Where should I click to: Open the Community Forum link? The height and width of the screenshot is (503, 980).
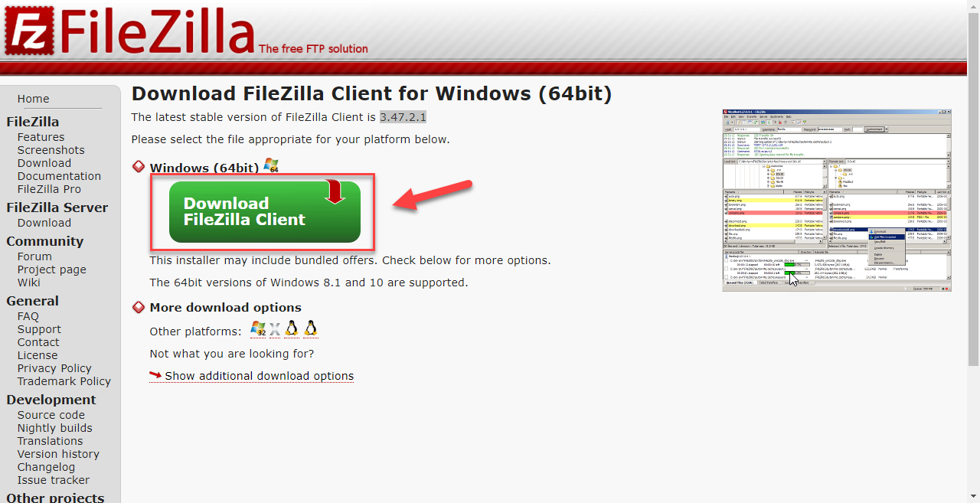coord(34,256)
